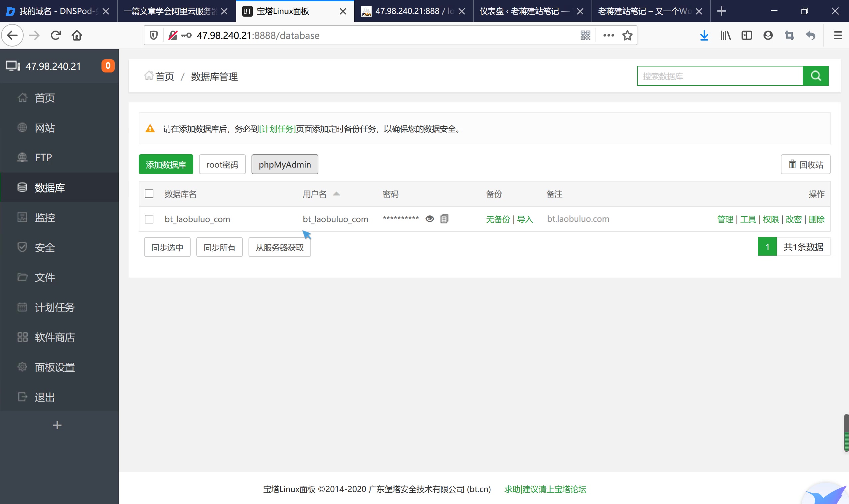Open 首页 in the sidebar
Viewport: 849px width, 504px height.
[x=59, y=98]
